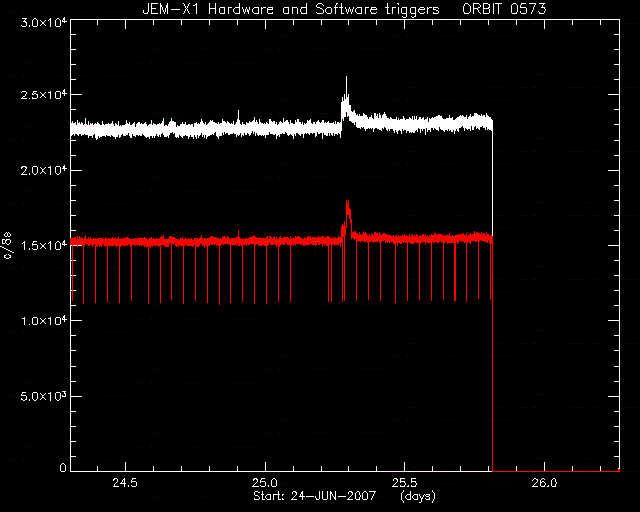Click the 26.0 x-axis tick label
This screenshot has width=640, height=512.
(544, 483)
